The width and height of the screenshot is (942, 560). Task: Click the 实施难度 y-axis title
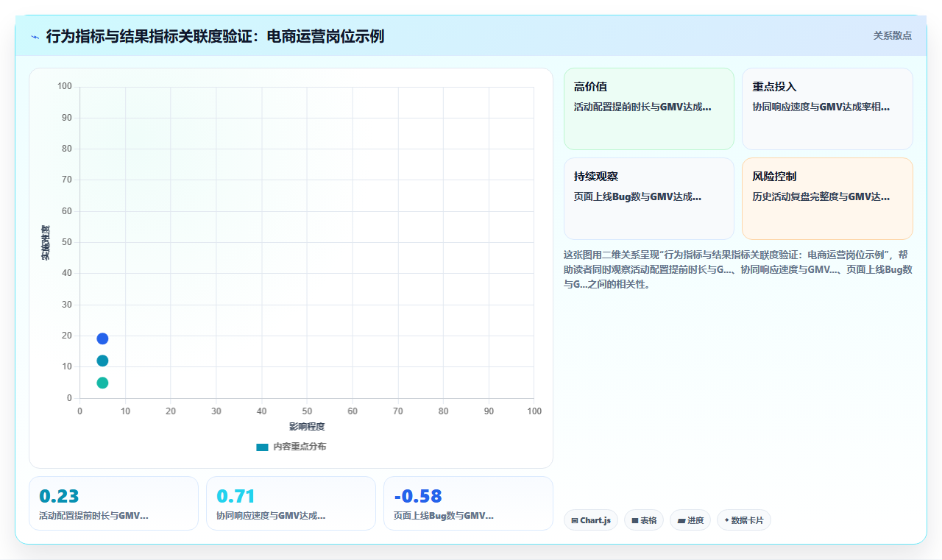[x=46, y=243]
